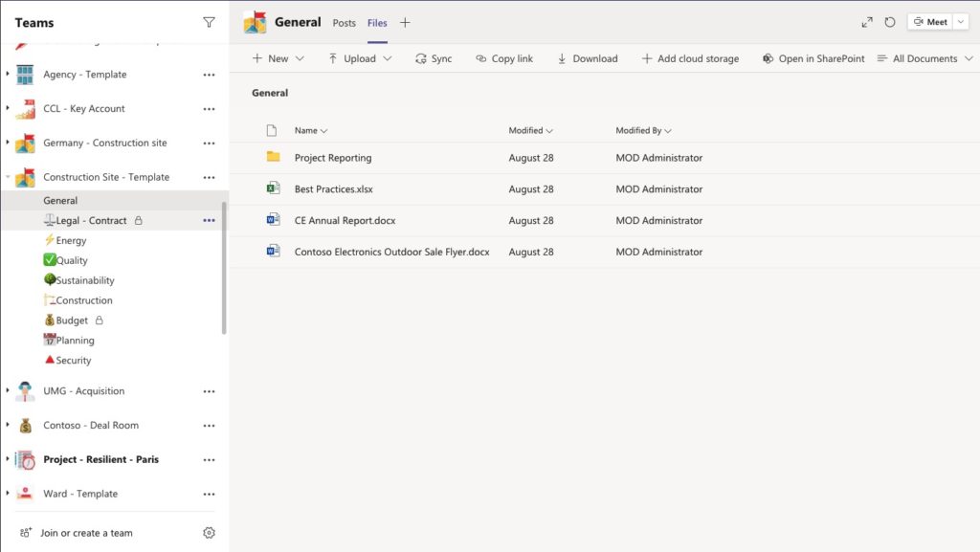
Task: Open the Budget channel
Action: [73, 320]
